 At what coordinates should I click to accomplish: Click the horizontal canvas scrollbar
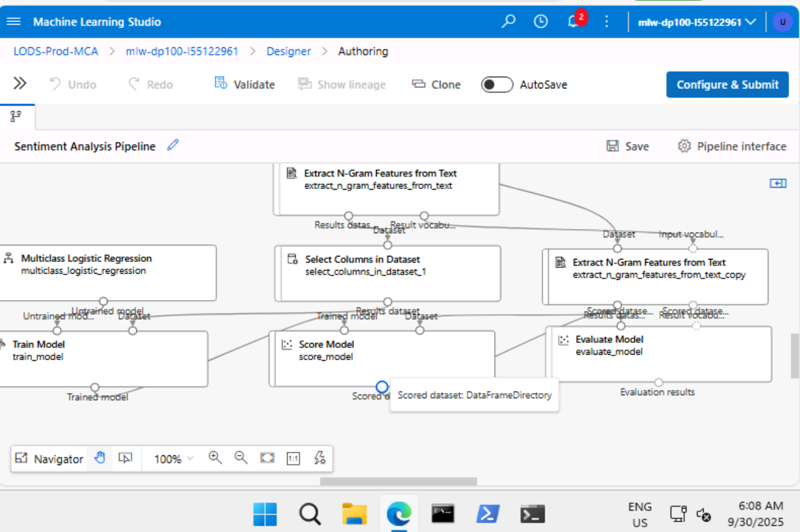398,482
